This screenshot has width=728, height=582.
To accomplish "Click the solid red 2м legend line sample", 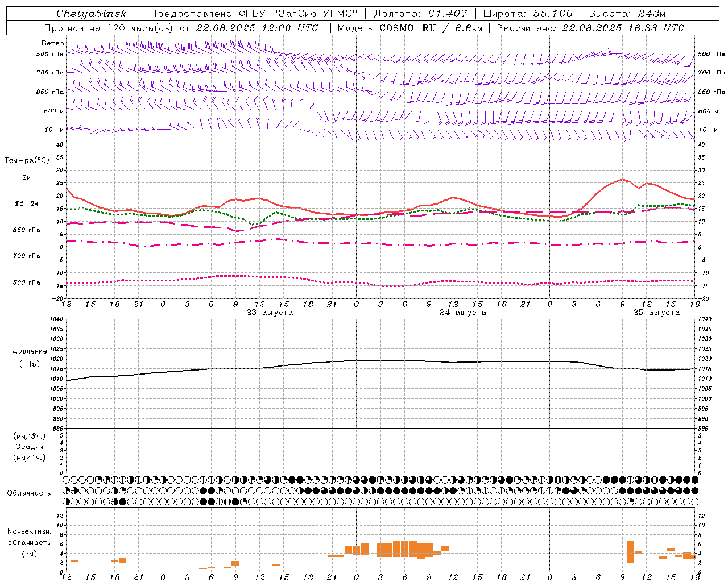I will tap(26, 184).
